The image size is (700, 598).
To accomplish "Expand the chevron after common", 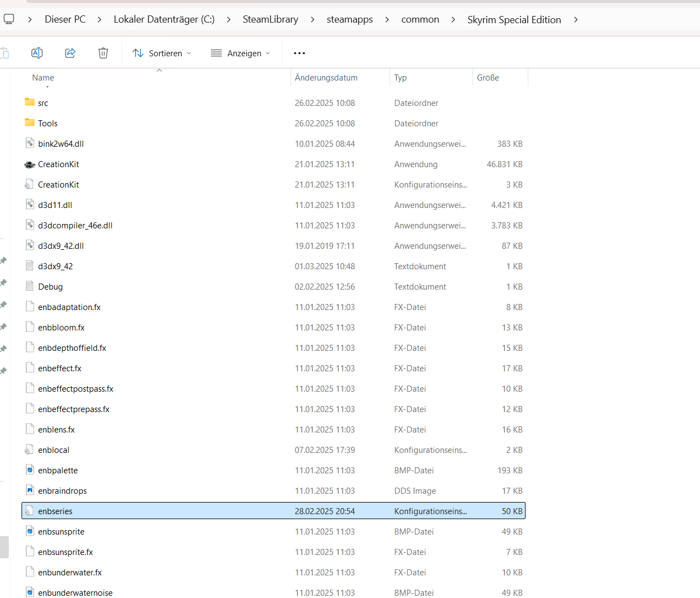I will tap(453, 19).
